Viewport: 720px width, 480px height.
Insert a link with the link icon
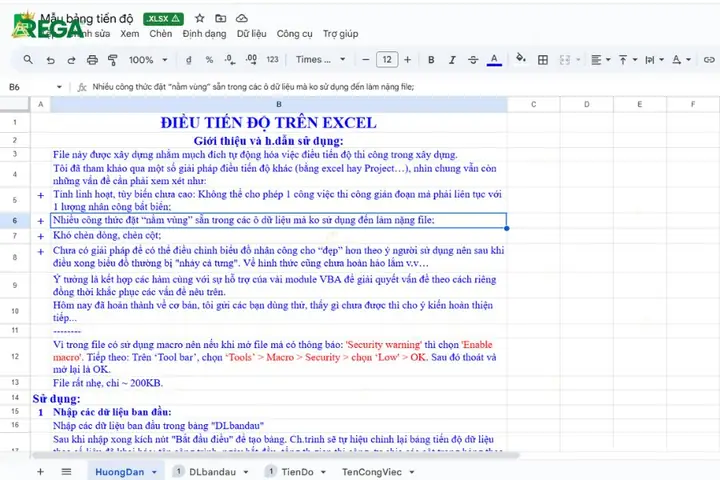coord(709,60)
